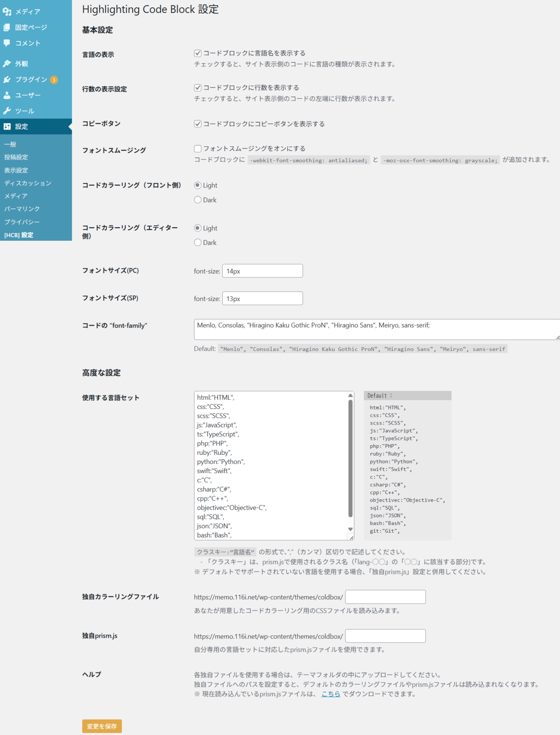560x735 pixels.
Task: Click the Comments speech bubble icon
Action: click(7, 43)
